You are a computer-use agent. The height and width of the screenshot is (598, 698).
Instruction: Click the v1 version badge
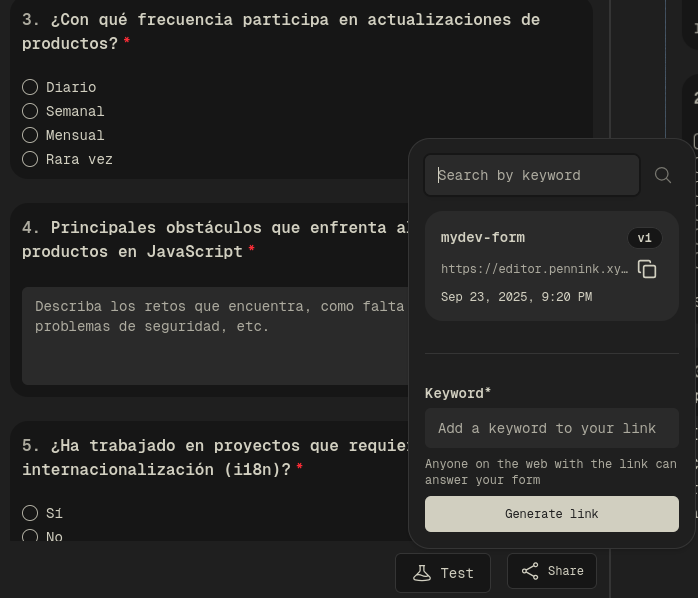pyautogui.click(x=644, y=238)
